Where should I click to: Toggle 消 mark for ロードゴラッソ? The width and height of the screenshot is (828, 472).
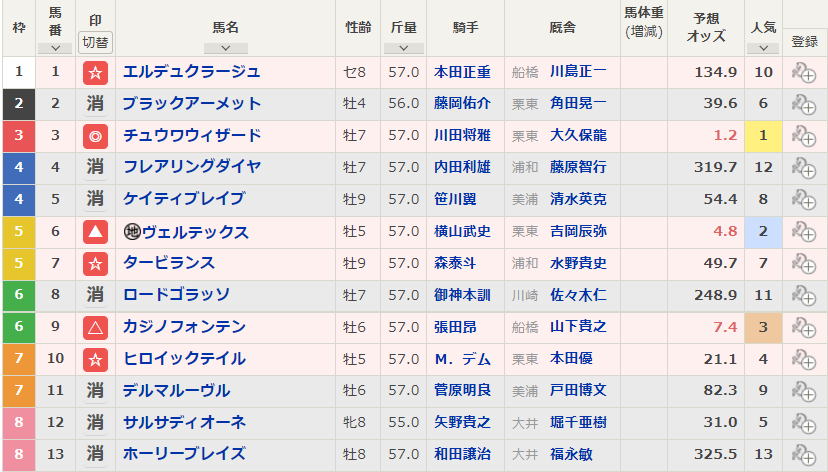pos(95,295)
